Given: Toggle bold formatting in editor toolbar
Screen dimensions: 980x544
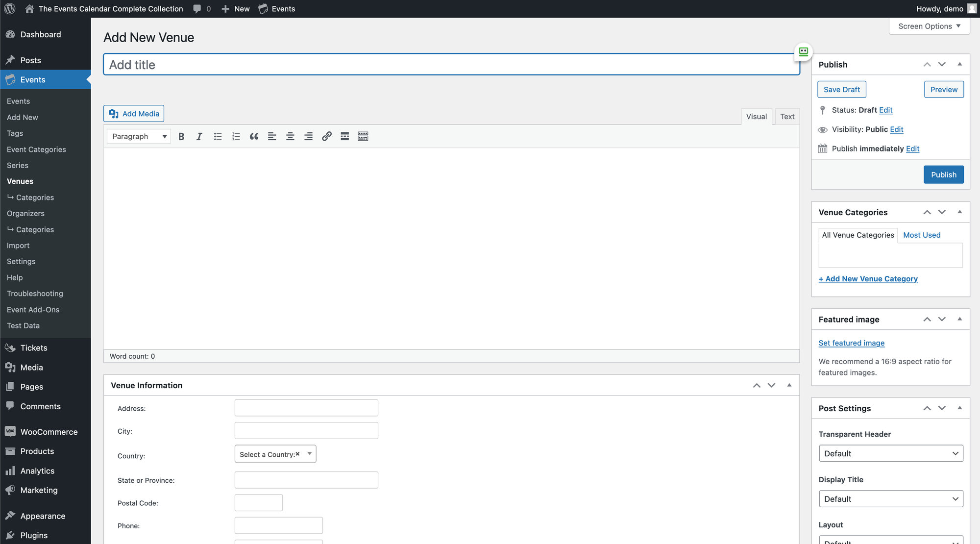Looking at the screenshot, I should 181,136.
